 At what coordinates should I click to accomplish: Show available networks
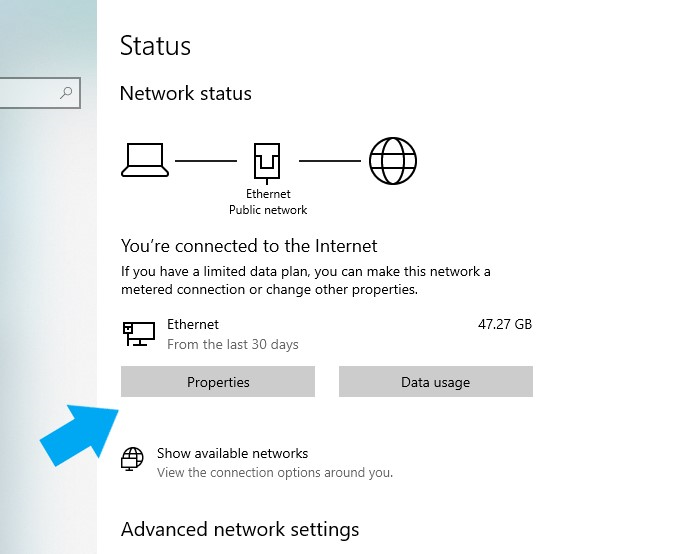(232, 453)
